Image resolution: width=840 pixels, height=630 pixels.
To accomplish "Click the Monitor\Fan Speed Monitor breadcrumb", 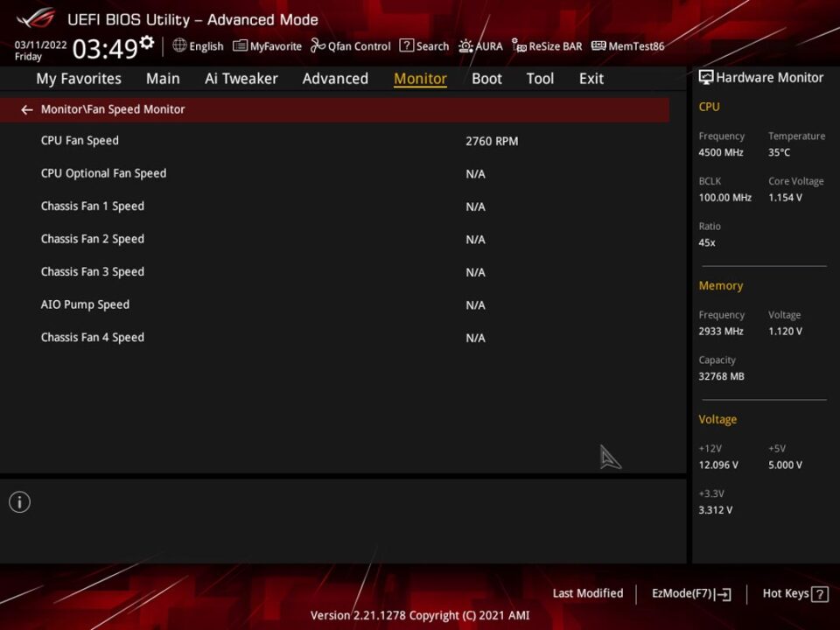I will (x=113, y=109).
